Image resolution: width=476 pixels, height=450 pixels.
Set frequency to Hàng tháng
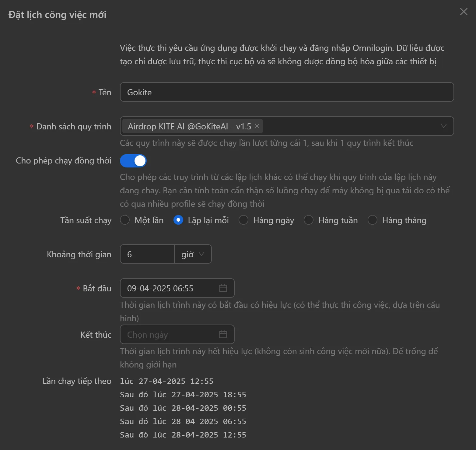(373, 220)
